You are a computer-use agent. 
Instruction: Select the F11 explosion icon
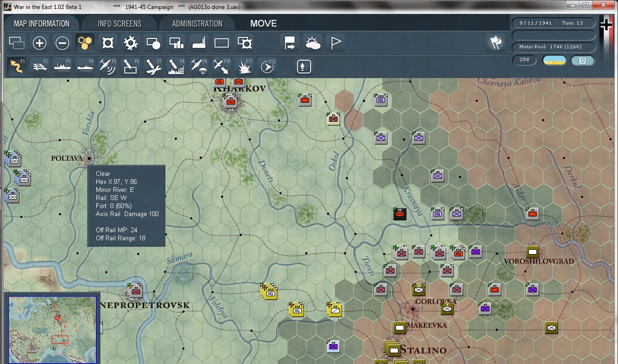click(244, 66)
